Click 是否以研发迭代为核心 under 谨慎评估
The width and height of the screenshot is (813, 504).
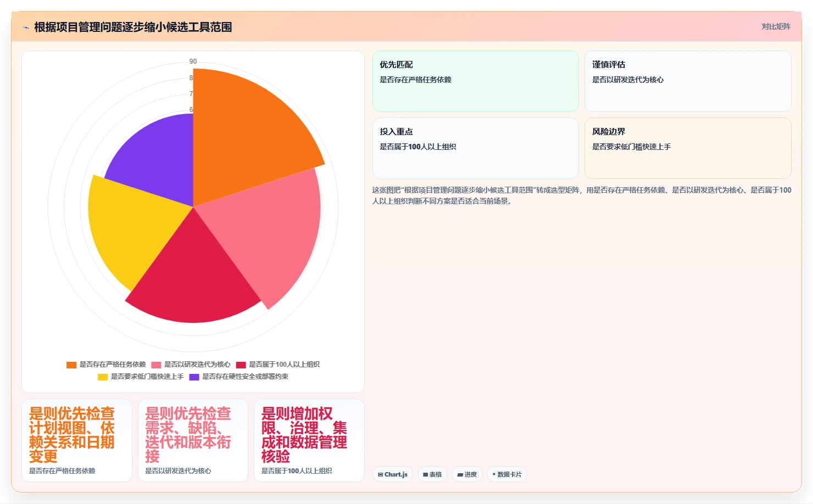(x=628, y=80)
